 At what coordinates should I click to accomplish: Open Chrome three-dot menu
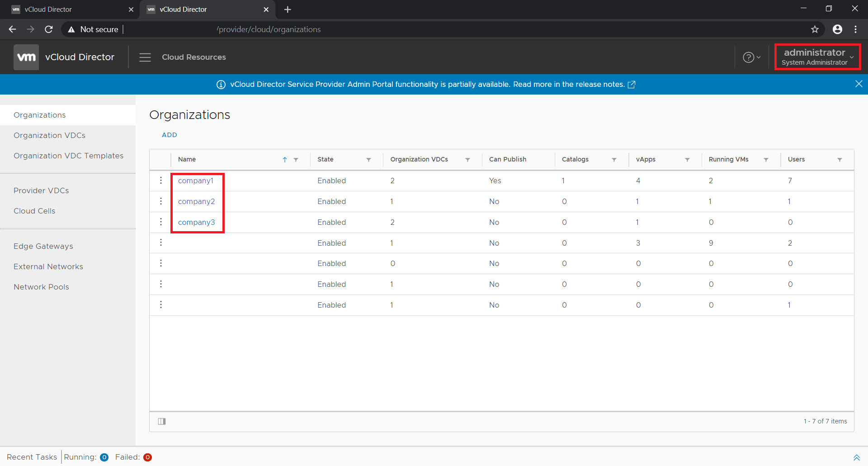(x=856, y=29)
